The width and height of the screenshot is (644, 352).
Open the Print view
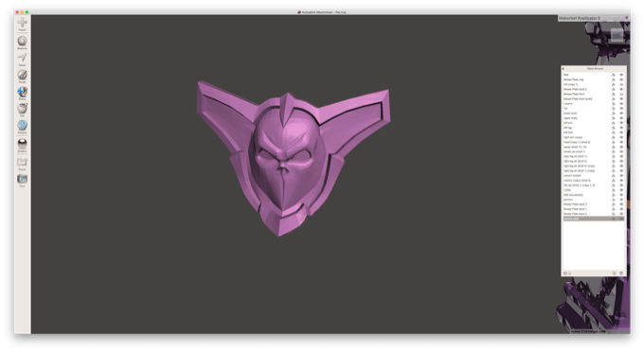(x=22, y=181)
